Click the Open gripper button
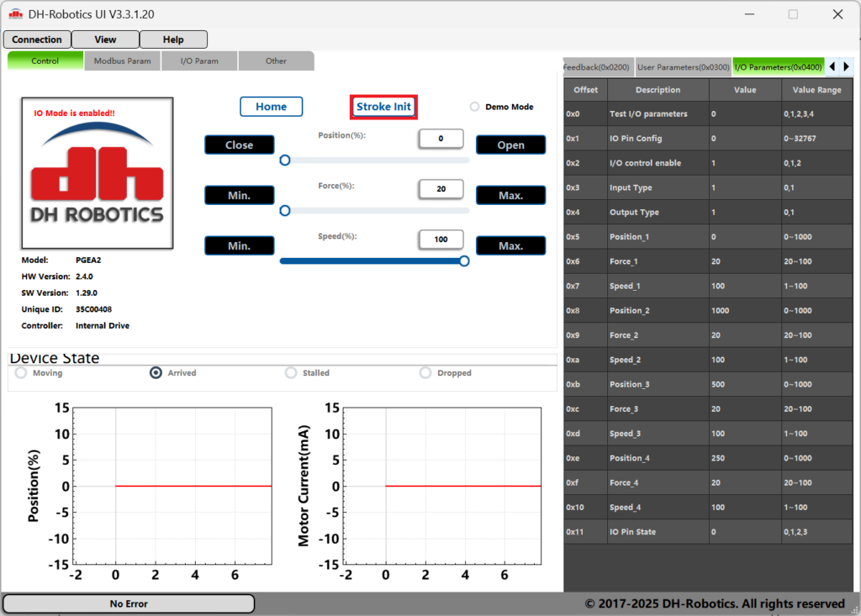 click(x=510, y=145)
